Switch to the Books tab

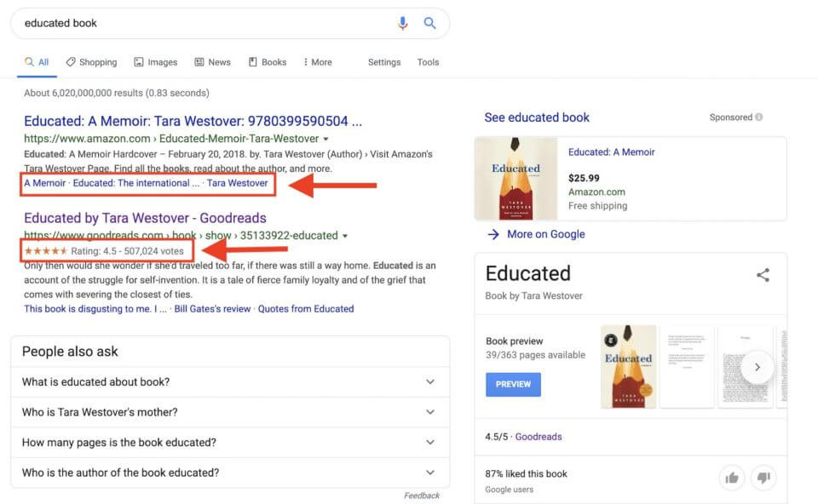coord(267,62)
